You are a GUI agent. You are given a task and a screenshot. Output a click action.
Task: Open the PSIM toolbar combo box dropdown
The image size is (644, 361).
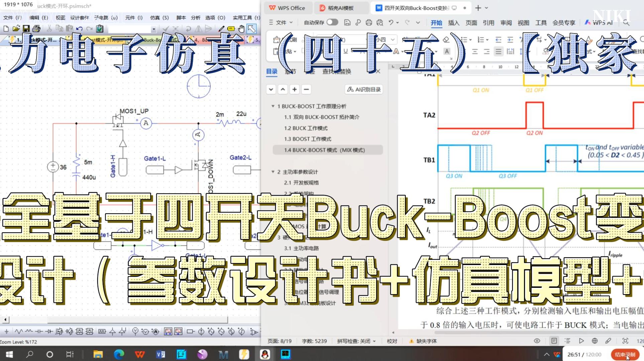point(153,29)
